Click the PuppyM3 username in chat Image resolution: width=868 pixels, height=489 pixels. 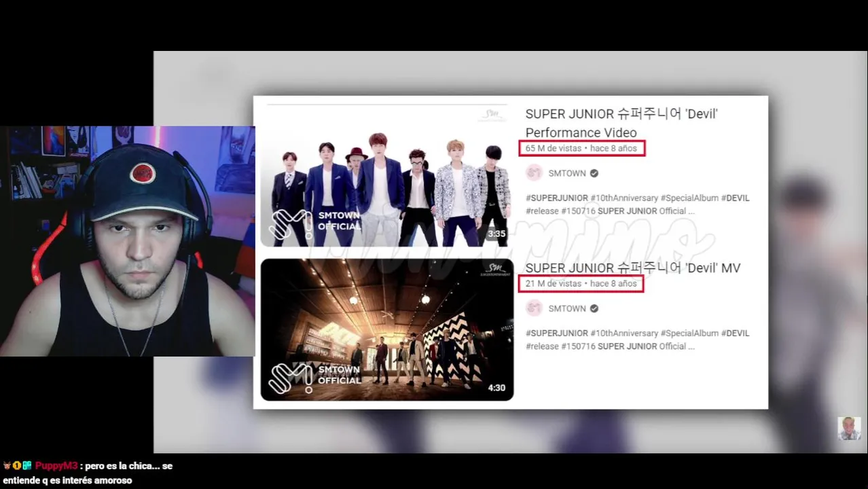[x=56, y=466]
